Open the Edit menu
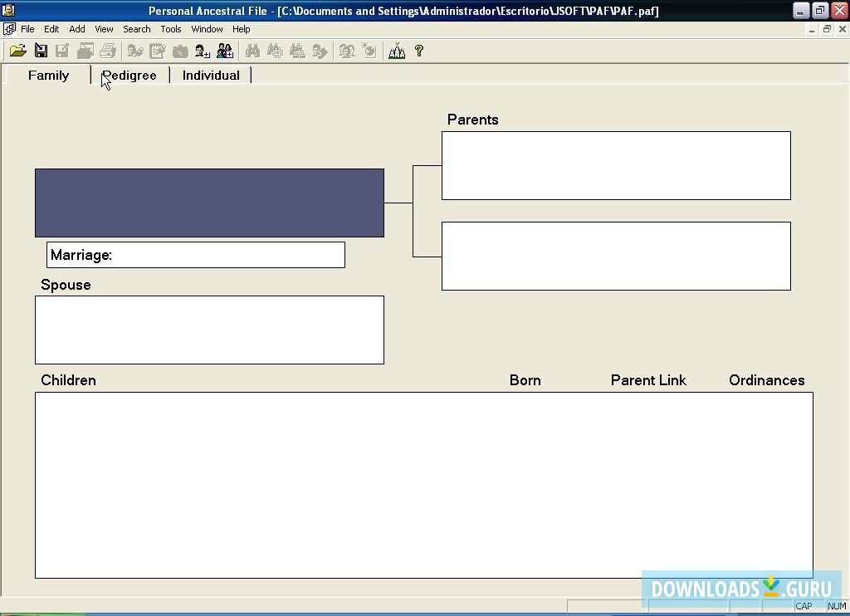Screen dimensions: 850x616 coord(51,29)
